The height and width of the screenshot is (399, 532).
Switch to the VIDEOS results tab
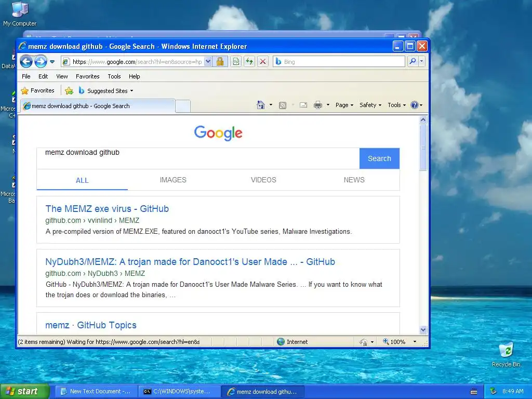(x=263, y=180)
